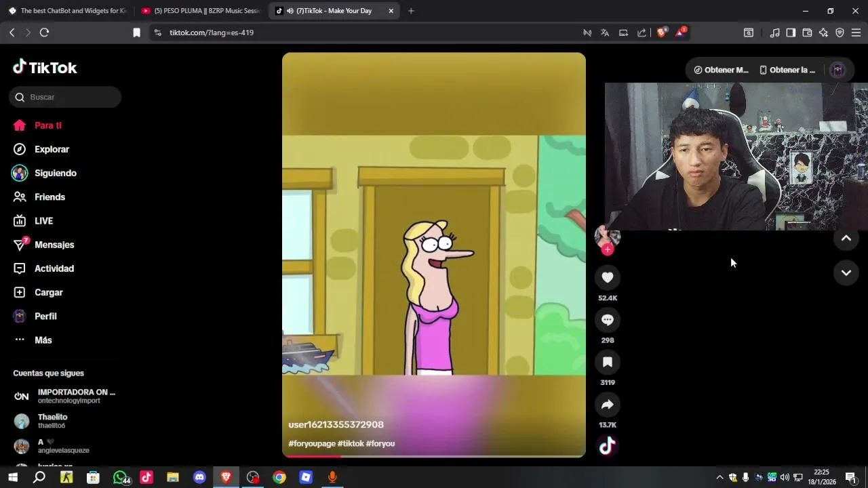Show hidden system tray icons
The height and width of the screenshot is (488, 868).
click(x=719, y=477)
